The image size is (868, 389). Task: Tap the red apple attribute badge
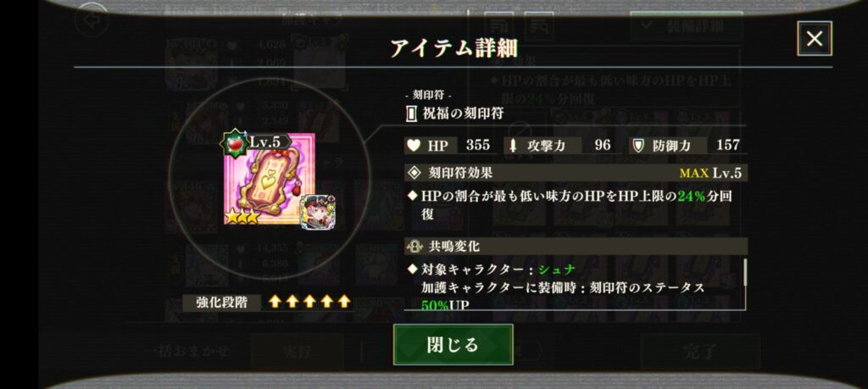234,144
